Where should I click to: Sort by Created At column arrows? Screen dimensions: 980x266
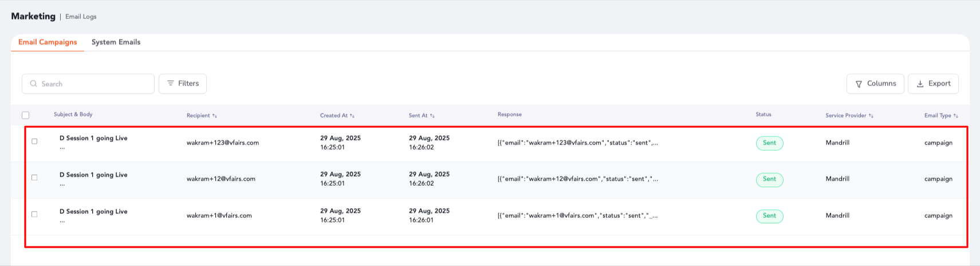pyautogui.click(x=352, y=116)
